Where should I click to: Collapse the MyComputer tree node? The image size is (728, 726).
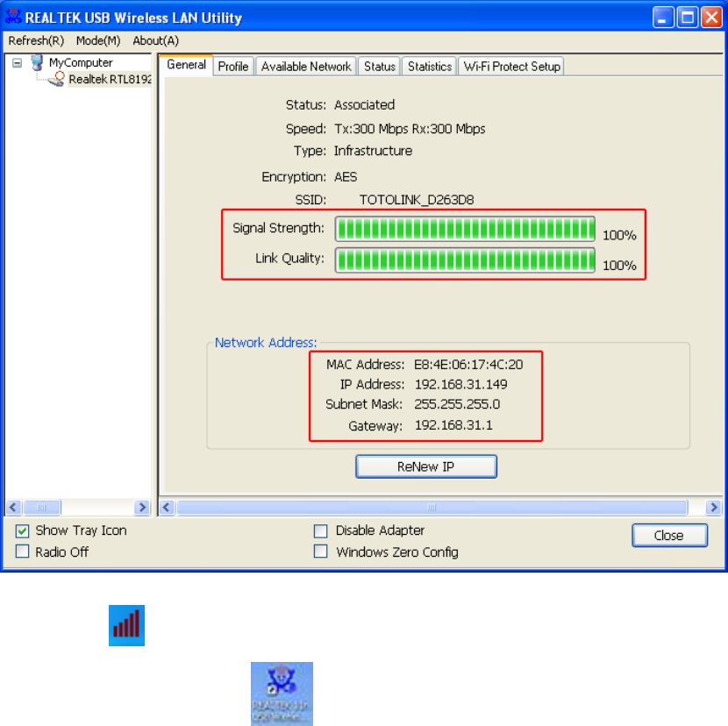click(18, 62)
